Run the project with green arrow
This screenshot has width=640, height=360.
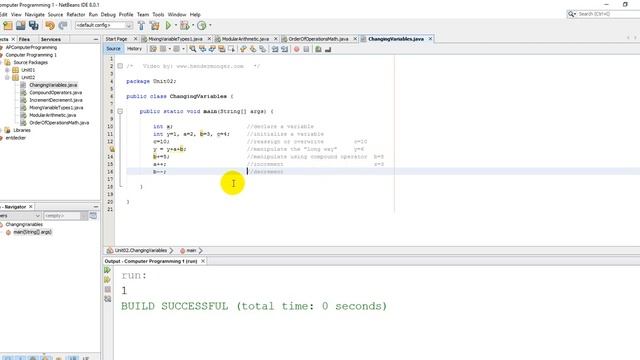coord(168,26)
